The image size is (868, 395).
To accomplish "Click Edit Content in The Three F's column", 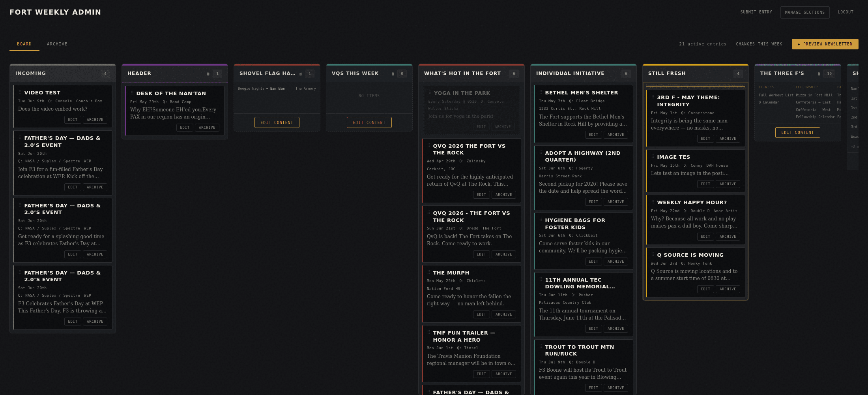I will click(798, 132).
